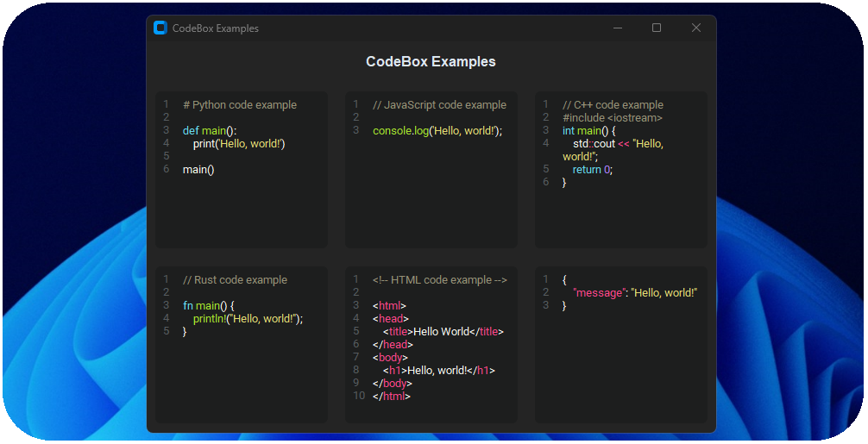
Task: Click the print('Hello, world!') line
Action: tap(239, 144)
